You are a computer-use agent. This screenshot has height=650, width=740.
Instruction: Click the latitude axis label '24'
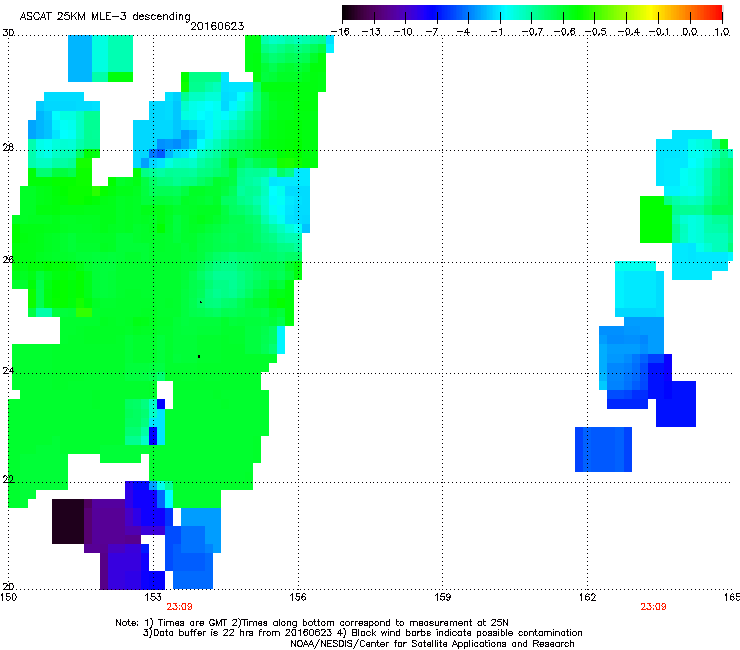click(8, 371)
